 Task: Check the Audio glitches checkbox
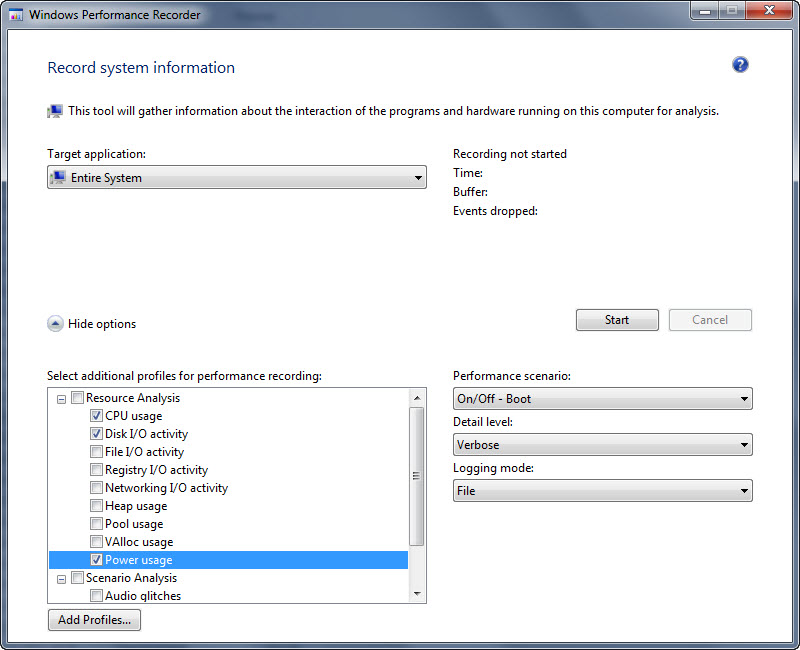click(x=96, y=595)
